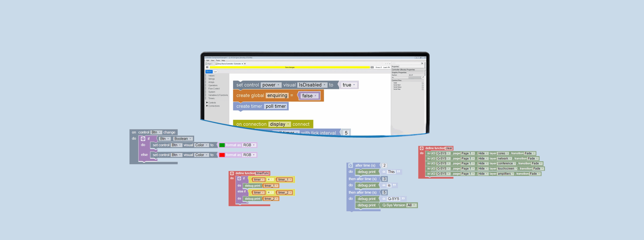This screenshot has height=240, width=644.
Task: Open the true value dropdown
Action: pyautogui.click(x=349, y=85)
